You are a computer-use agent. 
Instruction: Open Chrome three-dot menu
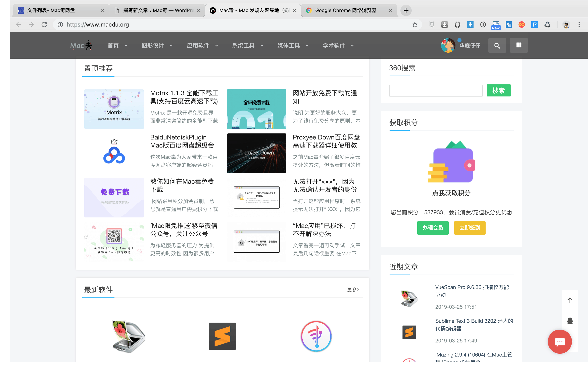click(579, 25)
